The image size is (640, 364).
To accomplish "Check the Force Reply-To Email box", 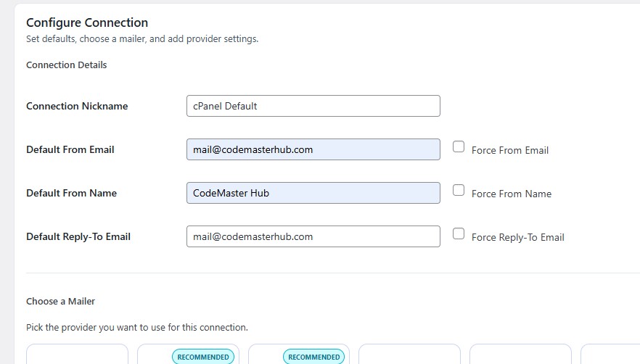I will point(459,234).
